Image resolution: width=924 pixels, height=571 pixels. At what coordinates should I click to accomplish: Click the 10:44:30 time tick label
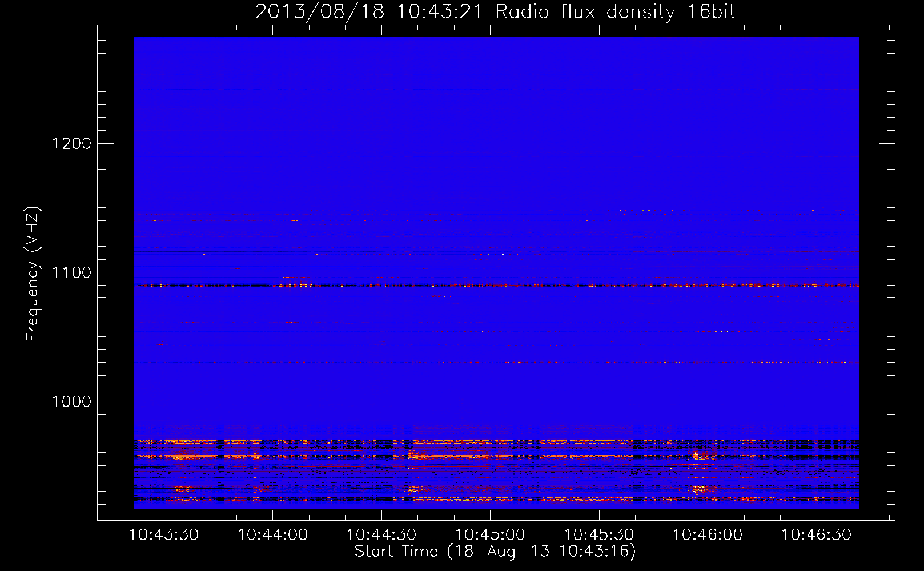(381, 535)
